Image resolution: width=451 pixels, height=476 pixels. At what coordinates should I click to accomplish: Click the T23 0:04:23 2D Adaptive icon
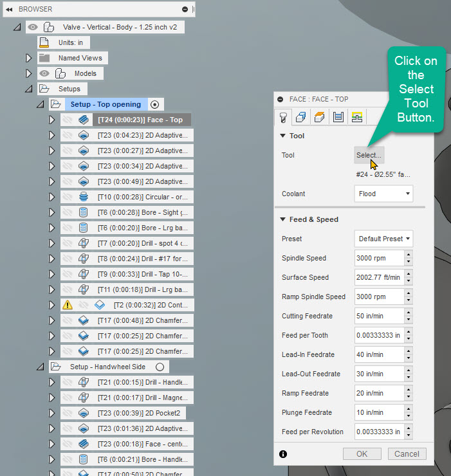pyautogui.click(x=84, y=135)
